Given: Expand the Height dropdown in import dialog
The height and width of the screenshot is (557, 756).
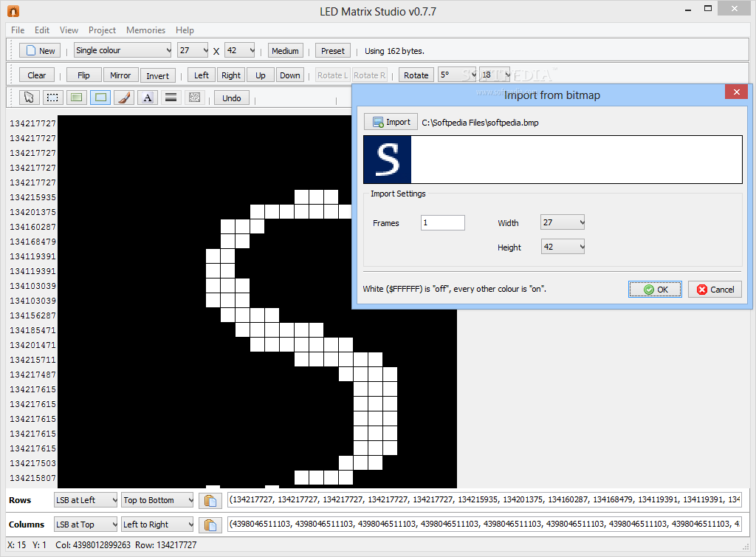Looking at the screenshot, I should (563, 247).
